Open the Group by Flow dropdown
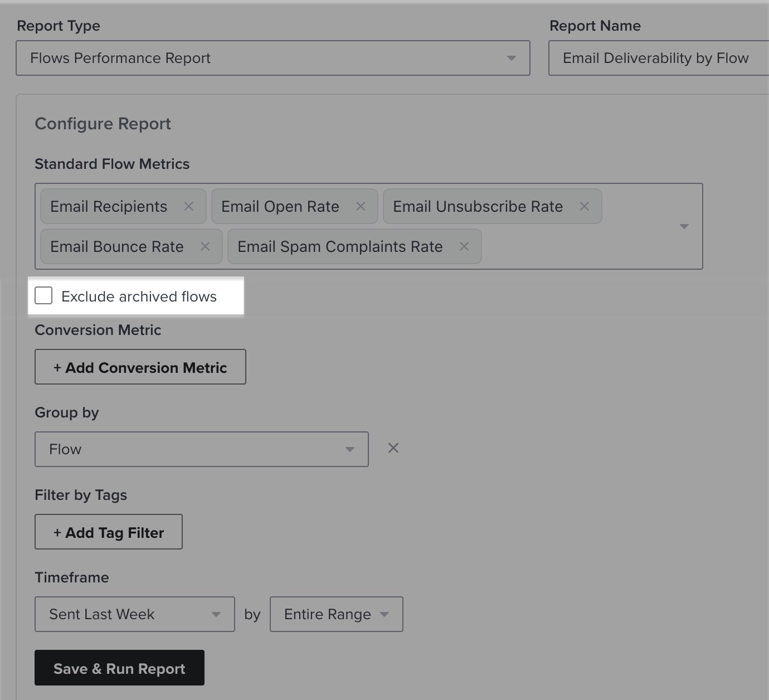The height and width of the screenshot is (700, 769). pos(350,449)
